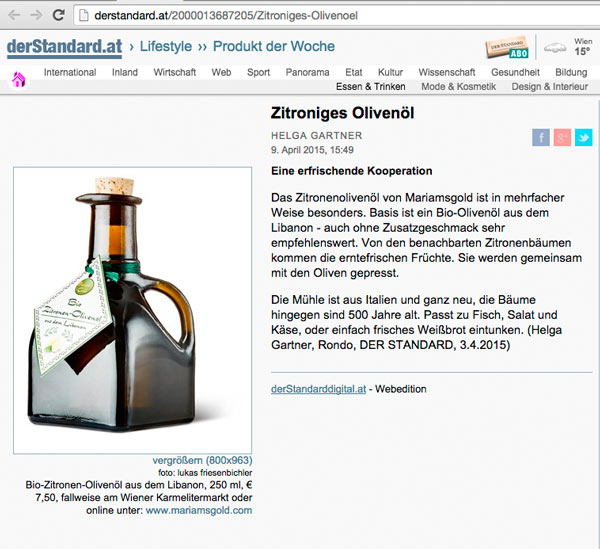Open the Bildung section
This screenshot has height=549, width=600.
coord(571,72)
